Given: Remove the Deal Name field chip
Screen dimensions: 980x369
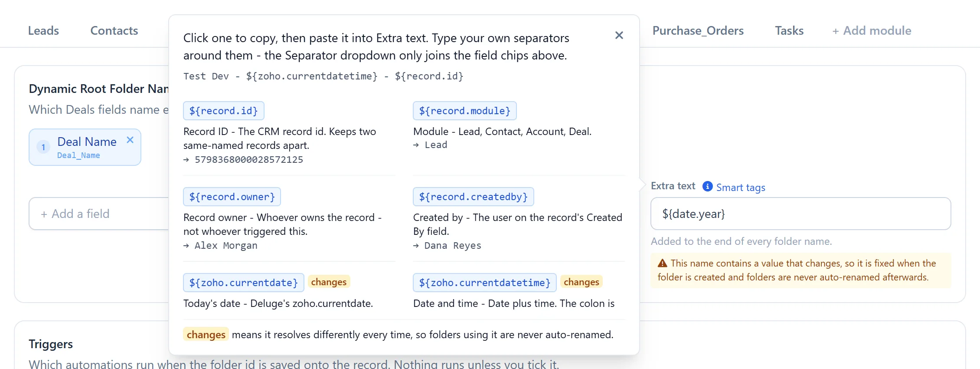Looking at the screenshot, I should pyautogui.click(x=130, y=140).
